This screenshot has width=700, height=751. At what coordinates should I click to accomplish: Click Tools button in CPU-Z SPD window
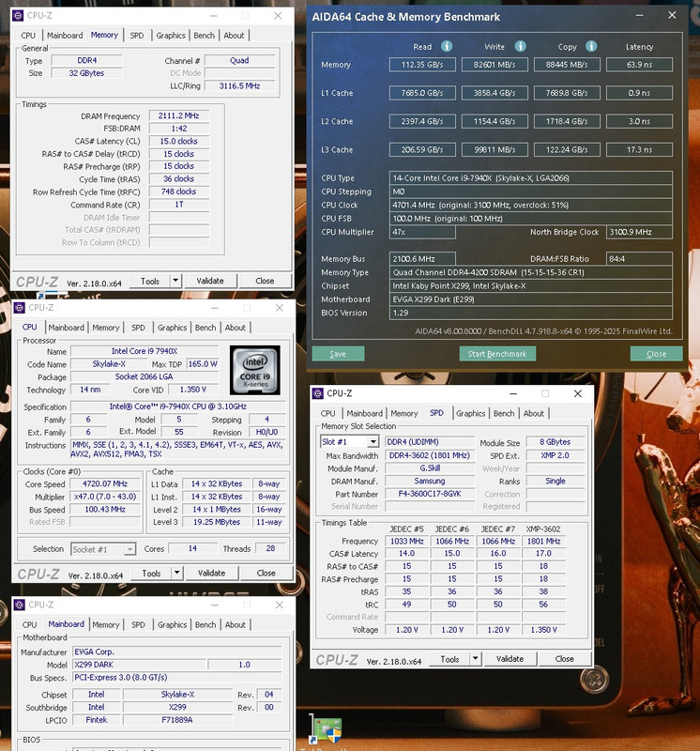coord(449,659)
